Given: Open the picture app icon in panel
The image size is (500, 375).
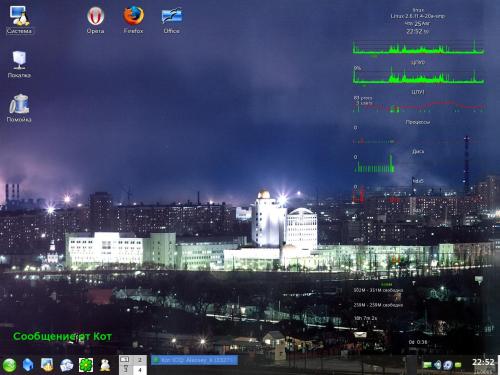Looking at the screenshot, I should (x=47, y=365).
